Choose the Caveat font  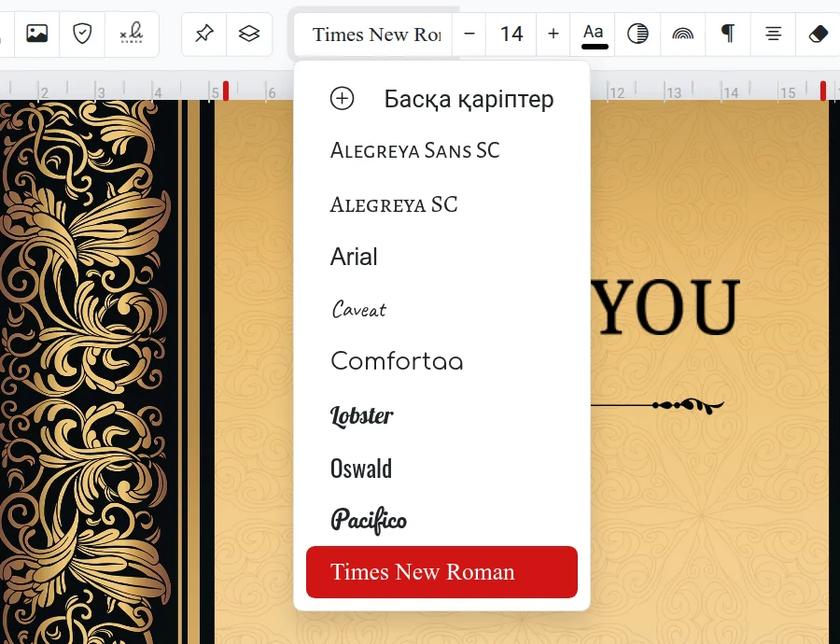coord(442,309)
